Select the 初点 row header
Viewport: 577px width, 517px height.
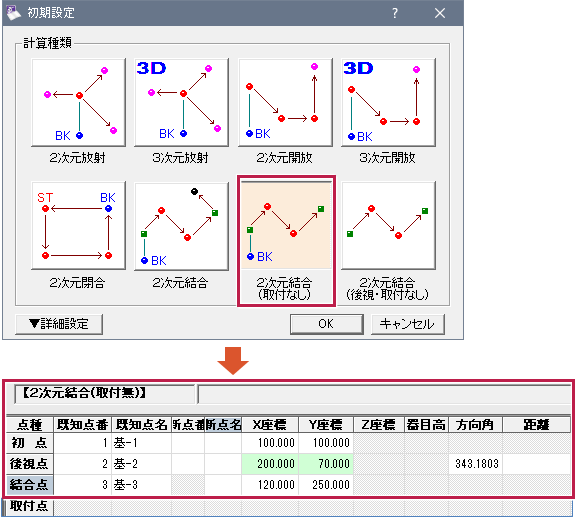point(30,443)
